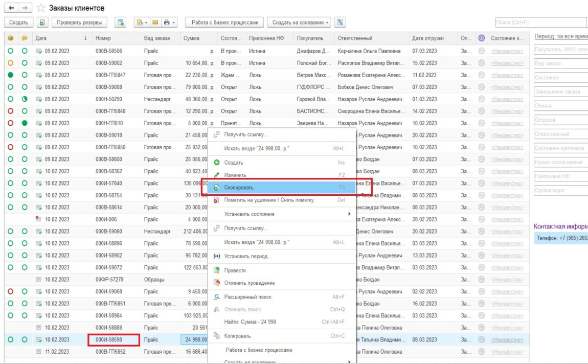This screenshot has width=588, height=364.
Task: Click the table icon after Проверить резервы
Action: tap(120, 22)
